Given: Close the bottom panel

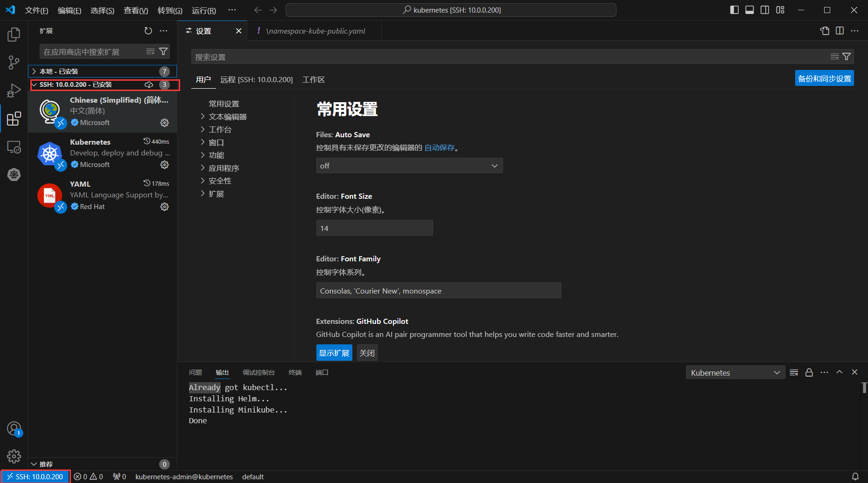Looking at the screenshot, I should [854, 372].
